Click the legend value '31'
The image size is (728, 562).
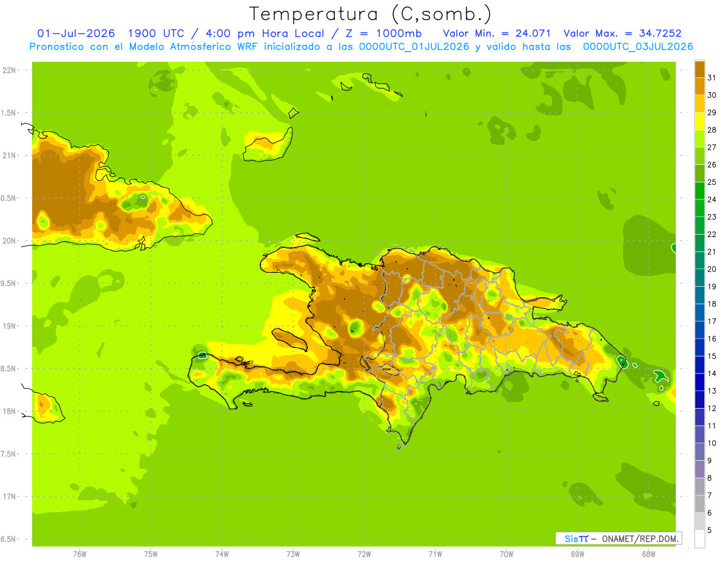click(x=712, y=77)
